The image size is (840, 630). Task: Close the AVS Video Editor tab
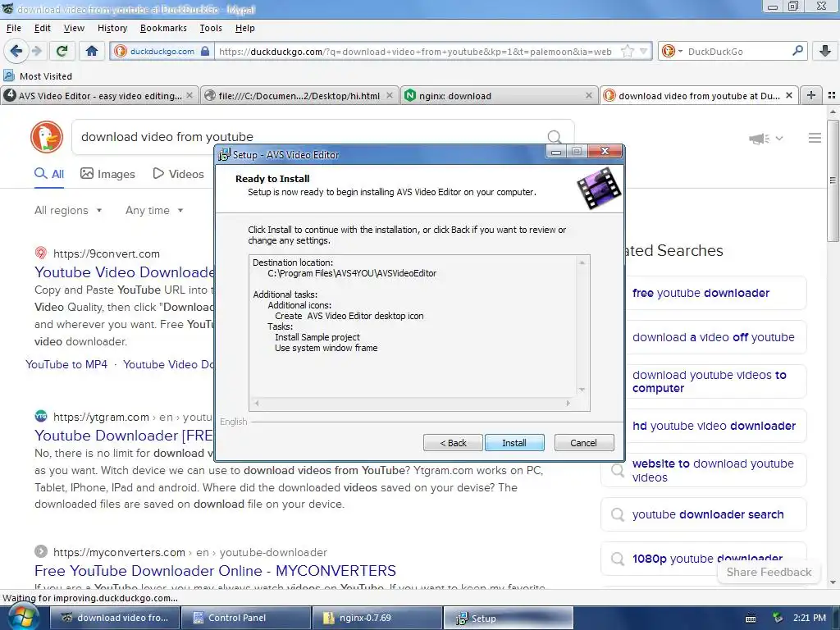pyautogui.click(x=189, y=95)
